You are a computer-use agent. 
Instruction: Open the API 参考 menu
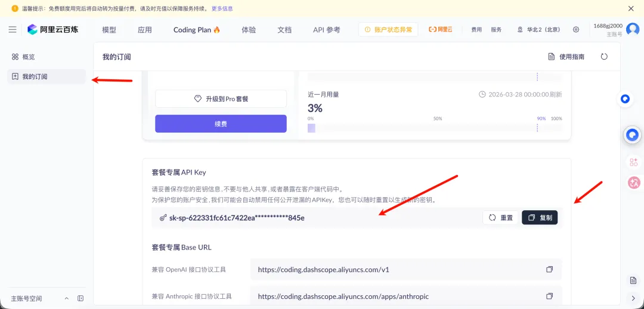(x=327, y=30)
